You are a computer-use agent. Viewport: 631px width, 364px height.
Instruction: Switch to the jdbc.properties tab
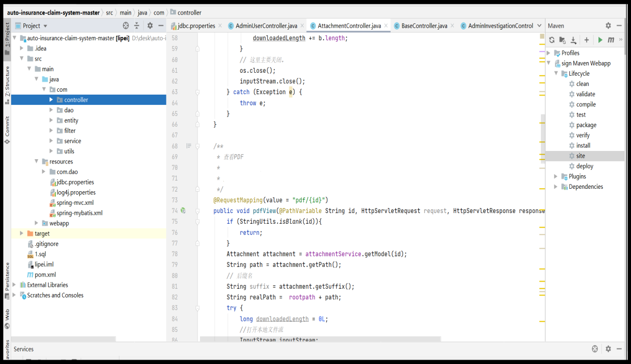(x=193, y=26)
